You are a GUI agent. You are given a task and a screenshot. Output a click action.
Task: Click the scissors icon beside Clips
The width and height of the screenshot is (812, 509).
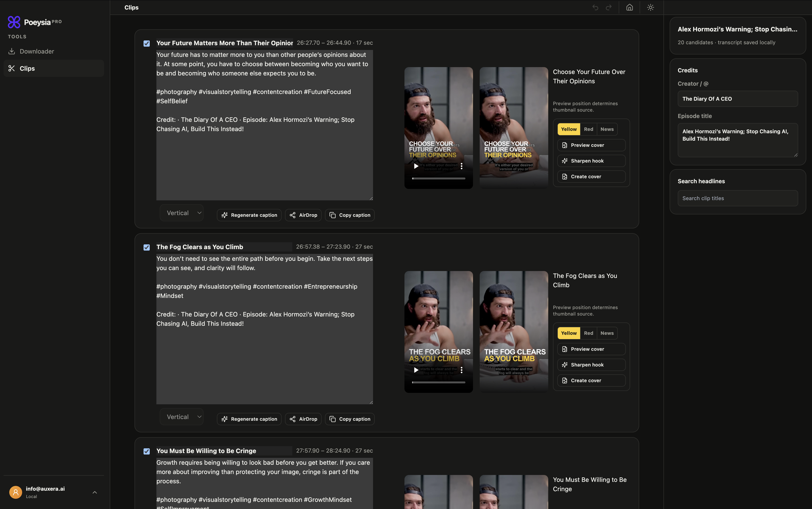click(11, 68)
